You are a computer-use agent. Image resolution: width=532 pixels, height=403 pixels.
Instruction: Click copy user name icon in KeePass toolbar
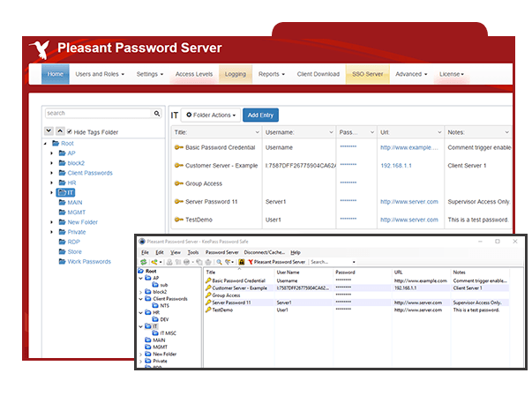click(x=169, y=262)
